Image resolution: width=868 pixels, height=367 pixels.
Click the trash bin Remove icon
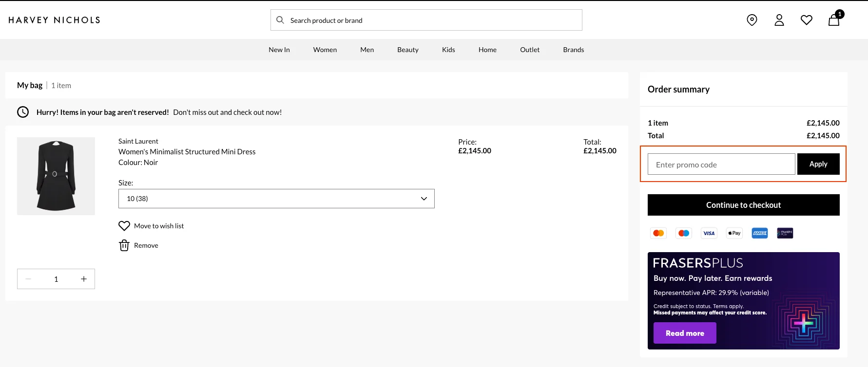pos(124,245)
